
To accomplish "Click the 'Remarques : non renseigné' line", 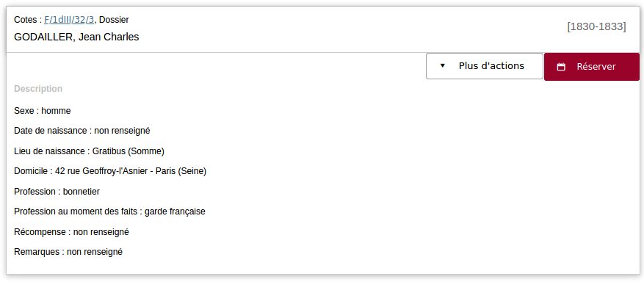I will (68, 252).
